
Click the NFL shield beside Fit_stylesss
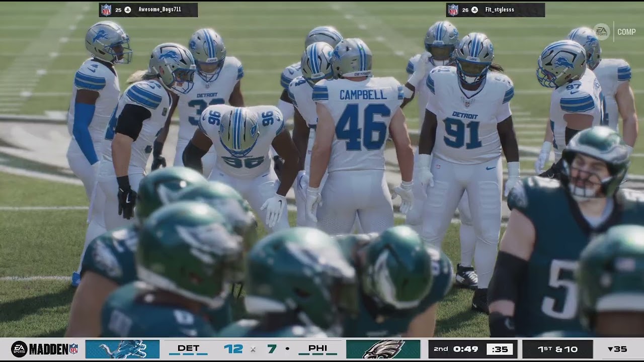coord(453,10)
